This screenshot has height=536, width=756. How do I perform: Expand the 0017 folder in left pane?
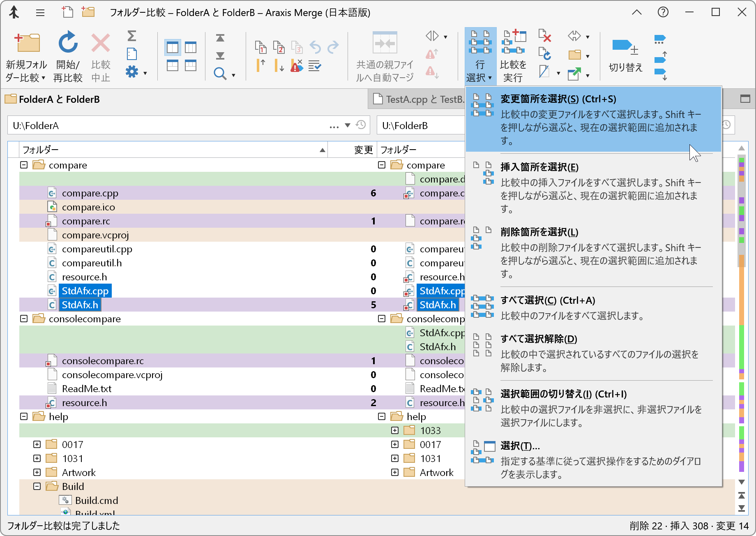37,444
